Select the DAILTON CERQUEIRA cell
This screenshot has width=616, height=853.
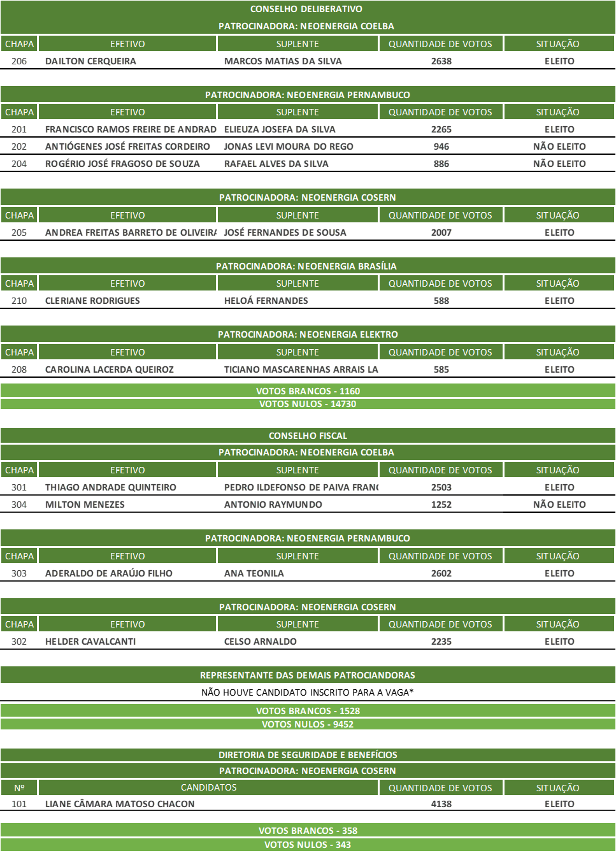coord(90,61)
